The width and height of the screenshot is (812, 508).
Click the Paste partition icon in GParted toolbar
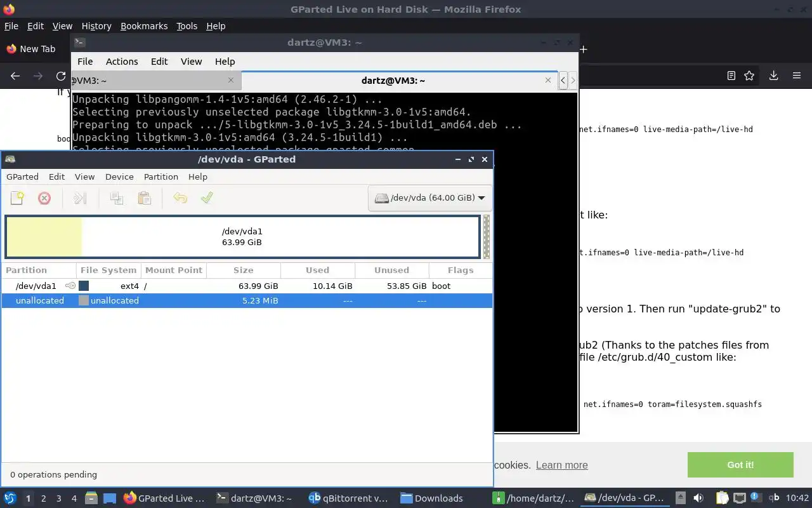pyautogui.click(x=145, y=198)
